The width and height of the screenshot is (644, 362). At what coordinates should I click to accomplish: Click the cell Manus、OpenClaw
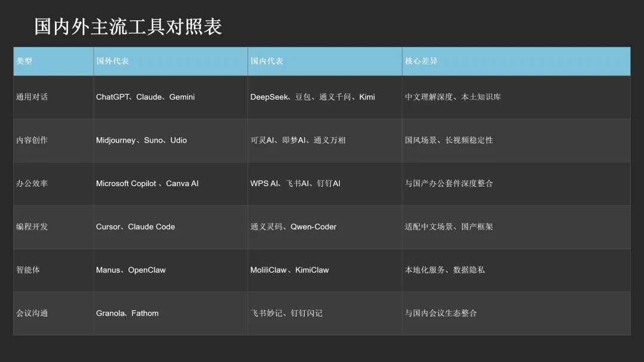point(171,270)
